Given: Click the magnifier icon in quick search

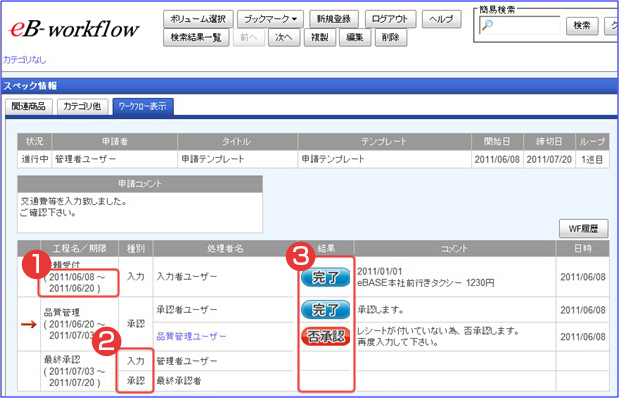Looking at the screenshot, I should click(486, 26).
